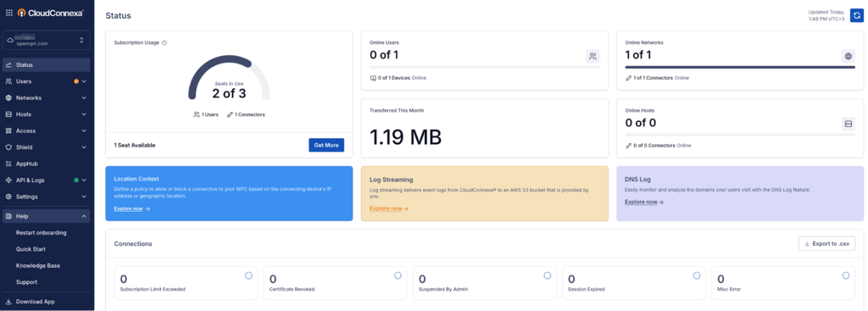868x311 pixels.
Task: Expand the Shield menu chevron
Action: pyautogui.click(x=84, y=147)
